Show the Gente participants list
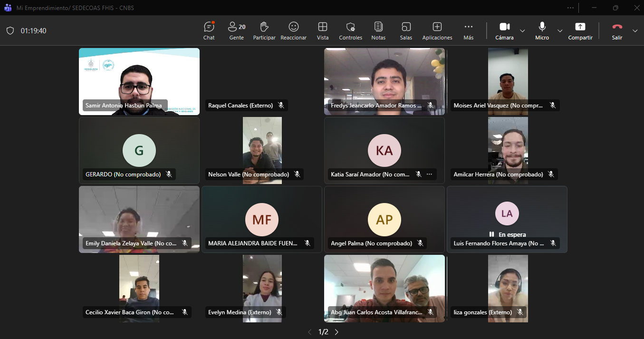The height and width of the screenshot is (339, 644). (x=236, y=30)
